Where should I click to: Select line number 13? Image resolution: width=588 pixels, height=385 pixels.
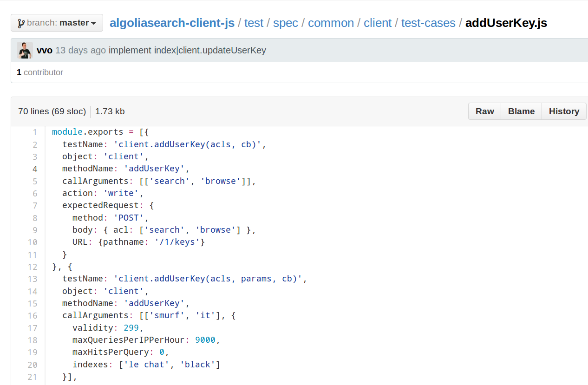(x=33, y=279)
